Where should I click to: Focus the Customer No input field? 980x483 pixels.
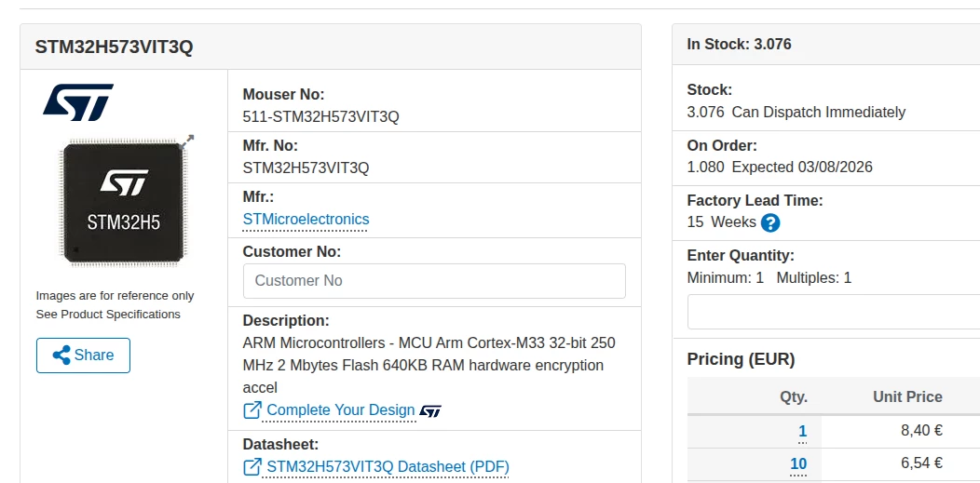[434, 281]
